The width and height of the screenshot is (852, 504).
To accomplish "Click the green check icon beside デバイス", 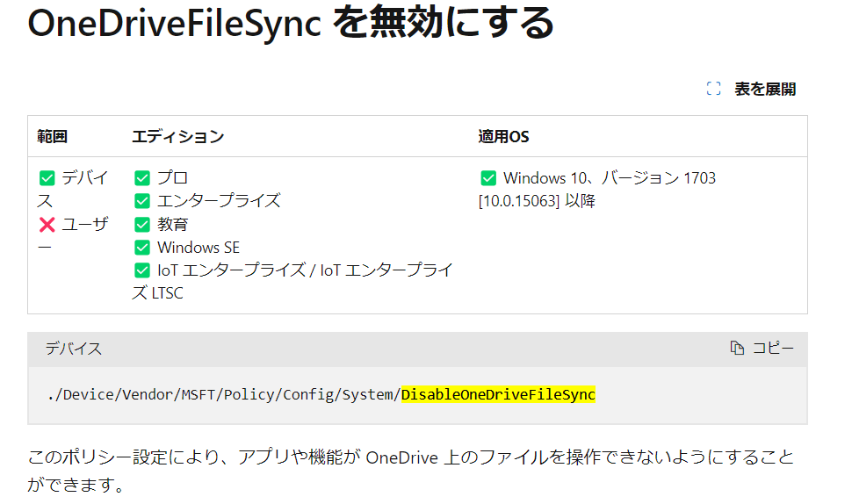I will (x=47, y=177).
